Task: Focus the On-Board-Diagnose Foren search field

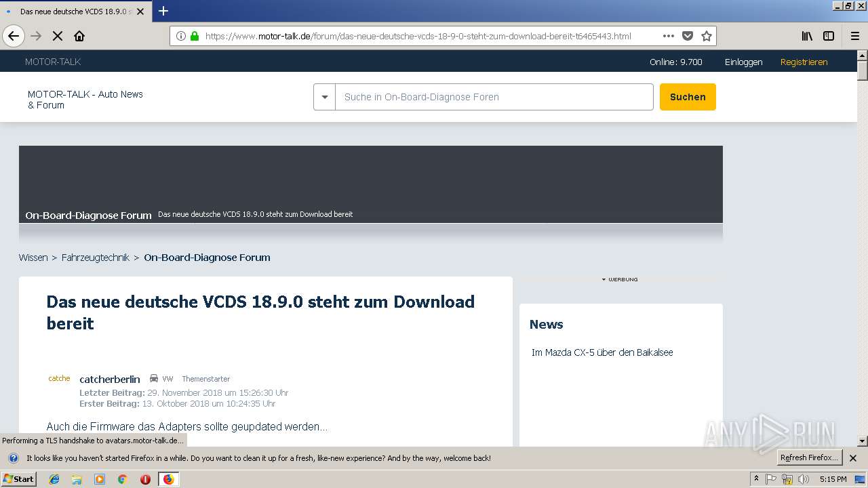Action: coord(494,97)
